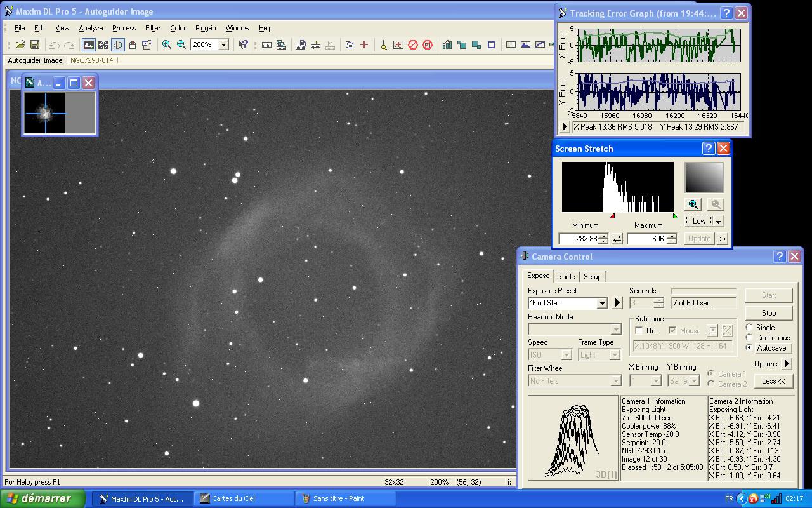Screen dimensions: 812x508
Task: Enable the Subframe On checkbox
Action: point(639,331)
